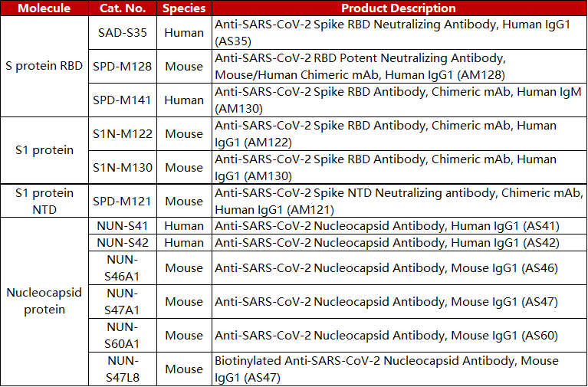The width and height of the screenshot is (588, 387).
Task: Select the Nucleocapsid protein molecule cell
Action: pos(44,301)
